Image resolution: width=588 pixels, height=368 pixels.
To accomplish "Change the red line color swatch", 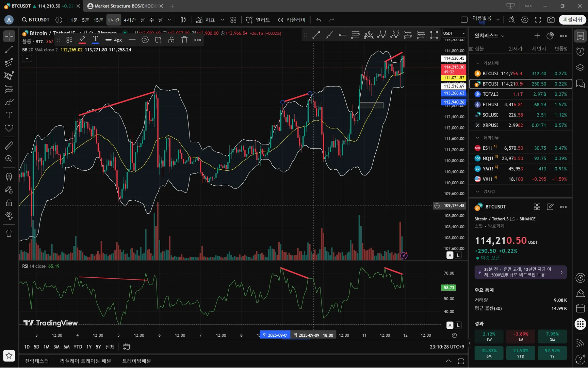I will pos(82,40).
